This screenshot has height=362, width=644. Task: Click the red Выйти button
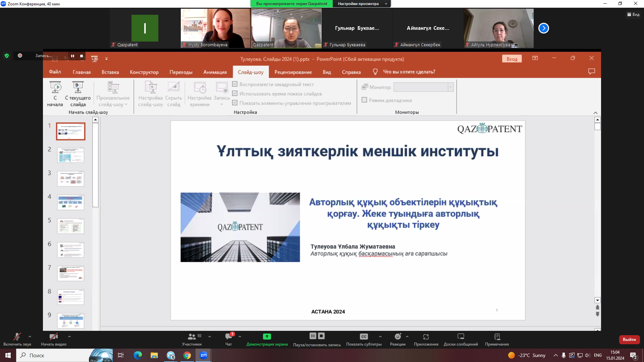click(629, 340)
